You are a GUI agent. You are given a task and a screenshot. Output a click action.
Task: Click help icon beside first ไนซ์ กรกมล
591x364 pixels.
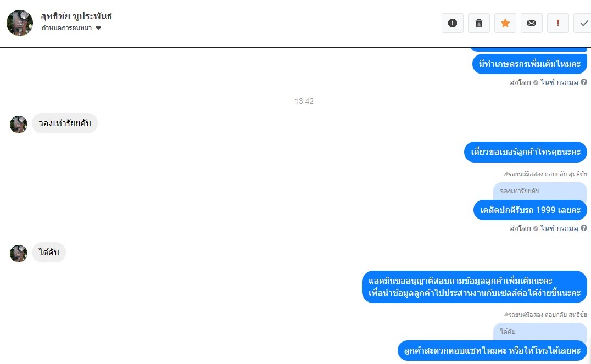tap(584, 82)
